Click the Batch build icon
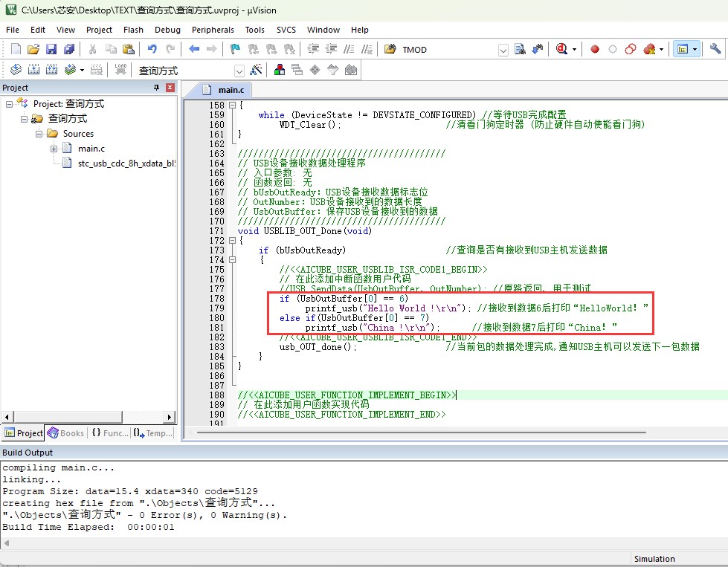 coord(70,70)
